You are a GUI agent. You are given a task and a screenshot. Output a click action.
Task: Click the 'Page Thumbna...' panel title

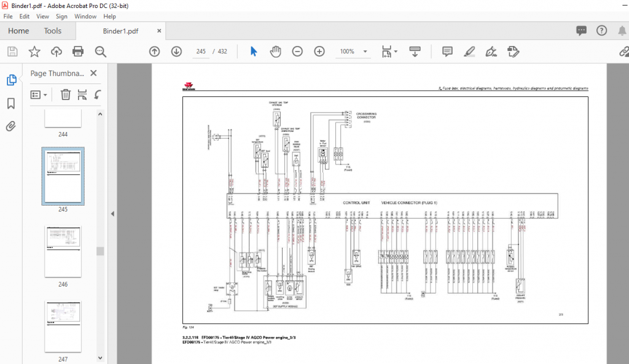coord(57,74)
